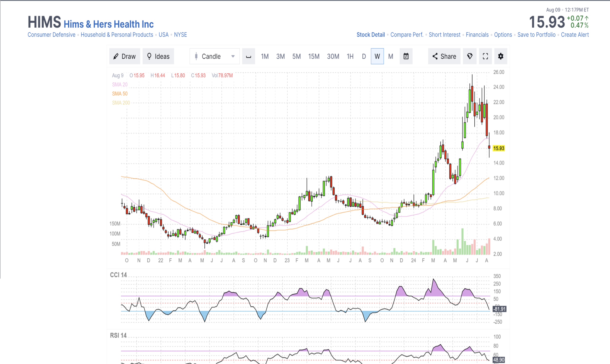Select the daily D timeframe
Screen dimensions: 610x364
click(x=364, y=56)
